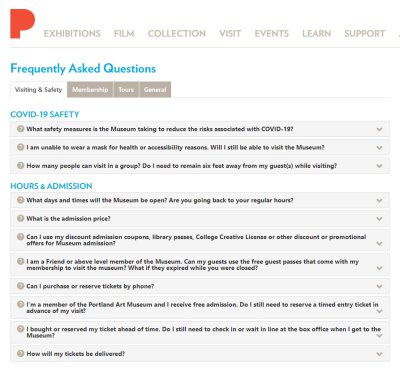
Task: Click question icon next to mask question
Action: pos(20,147)
